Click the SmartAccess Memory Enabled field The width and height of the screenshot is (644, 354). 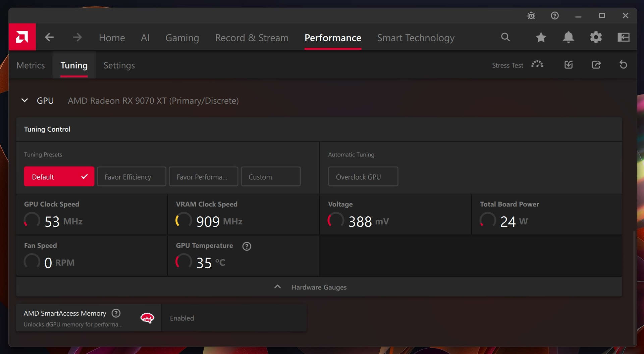(234, 318)
